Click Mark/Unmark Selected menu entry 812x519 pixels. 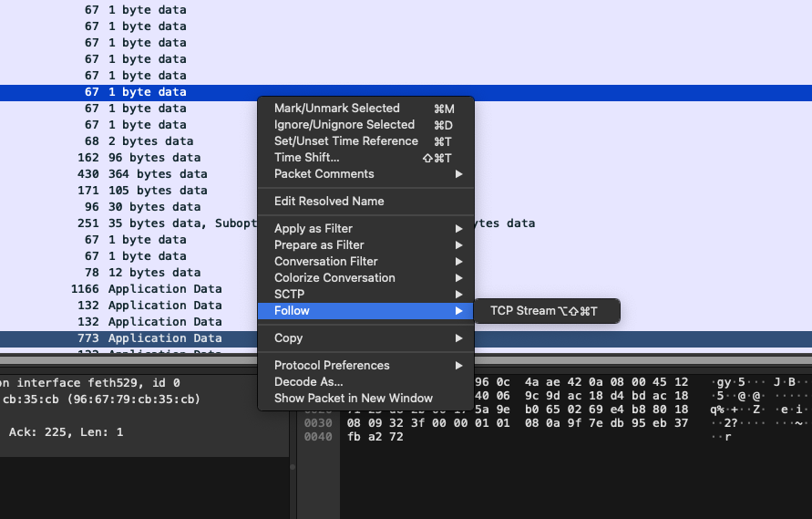click(337, 109)
